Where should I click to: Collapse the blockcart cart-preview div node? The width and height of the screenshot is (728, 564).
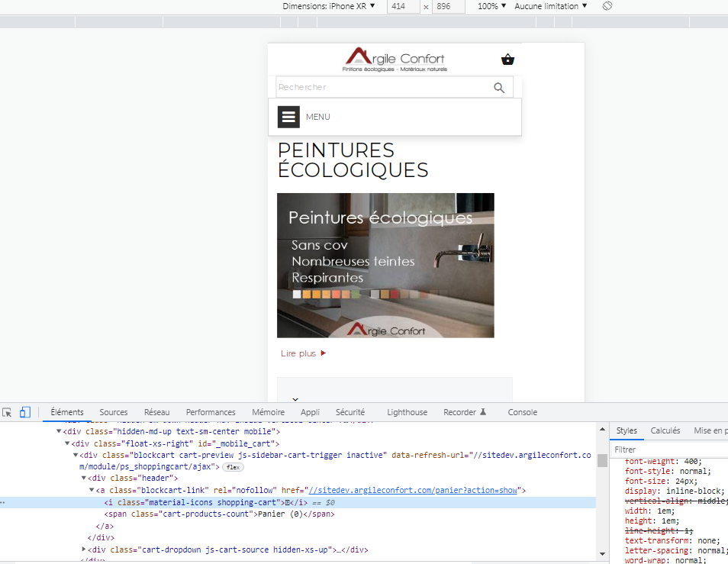point(76,455)
